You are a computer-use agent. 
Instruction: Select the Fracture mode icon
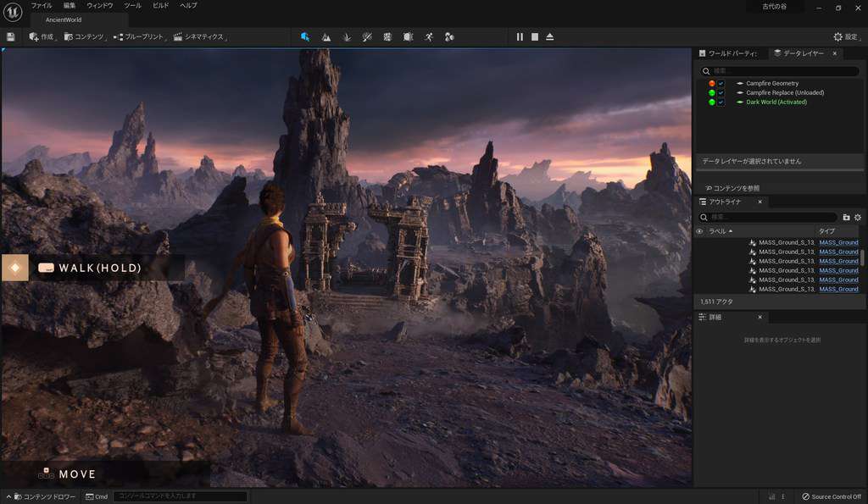(408, 37)
